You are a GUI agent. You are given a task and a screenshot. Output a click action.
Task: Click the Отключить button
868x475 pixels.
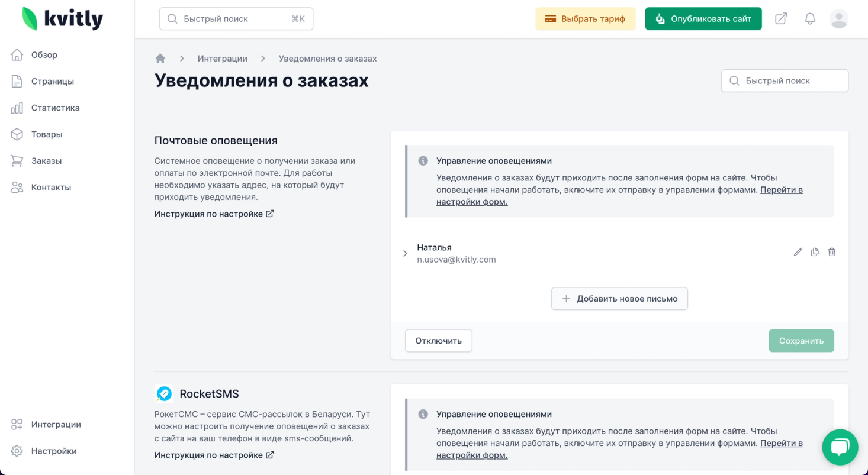click(x=438, y=341)
